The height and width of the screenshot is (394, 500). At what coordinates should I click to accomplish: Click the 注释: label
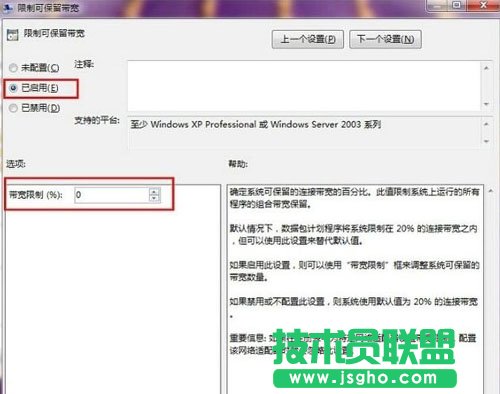84,64
